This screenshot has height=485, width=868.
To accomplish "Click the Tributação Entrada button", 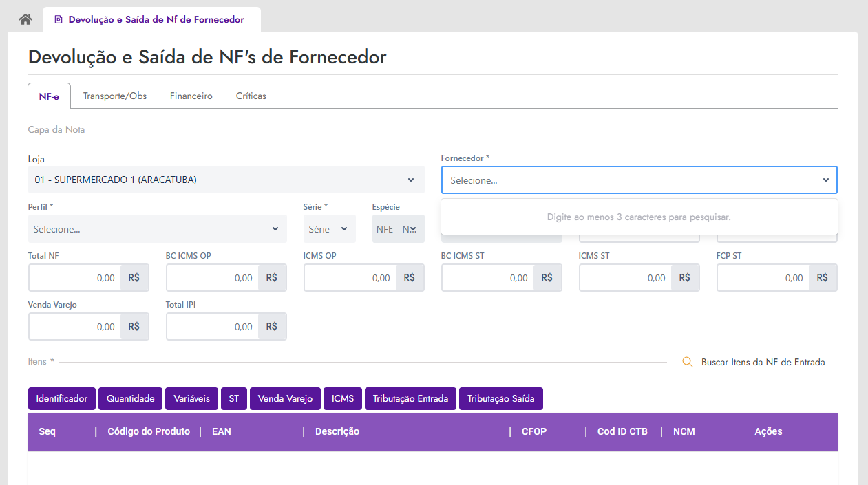I will [x=410, y=398].
